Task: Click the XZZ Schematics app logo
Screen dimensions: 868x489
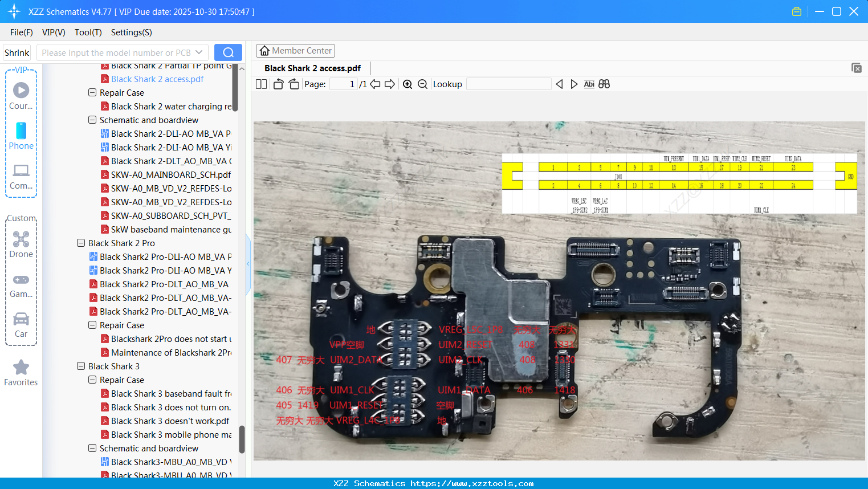Action: coord(14,11)
